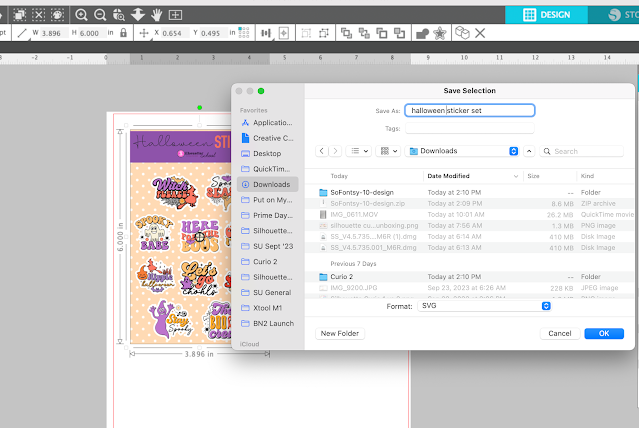Select Downloads in the sidebar

[267, 184]
